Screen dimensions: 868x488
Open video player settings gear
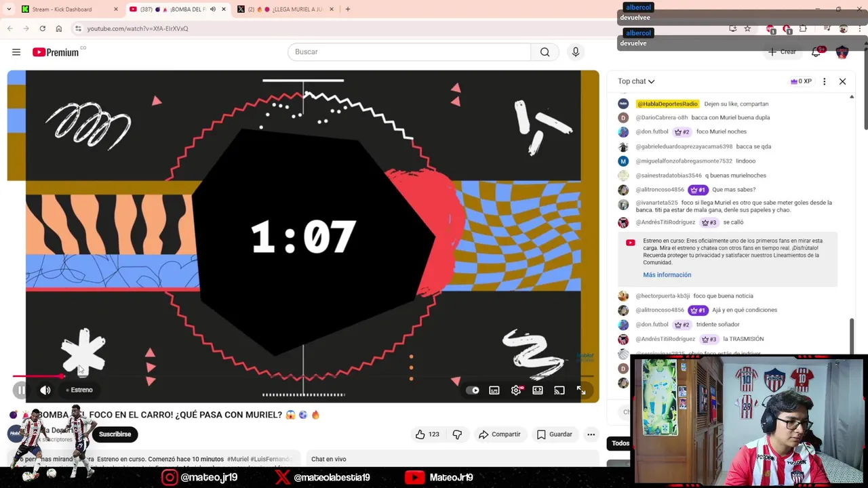point(516,390)
